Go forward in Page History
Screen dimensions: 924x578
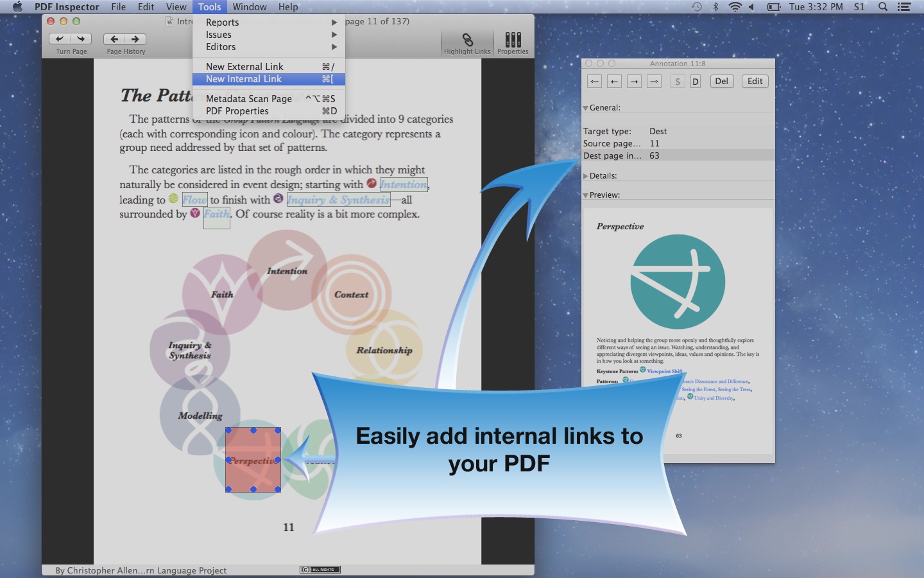click(135, 39)
